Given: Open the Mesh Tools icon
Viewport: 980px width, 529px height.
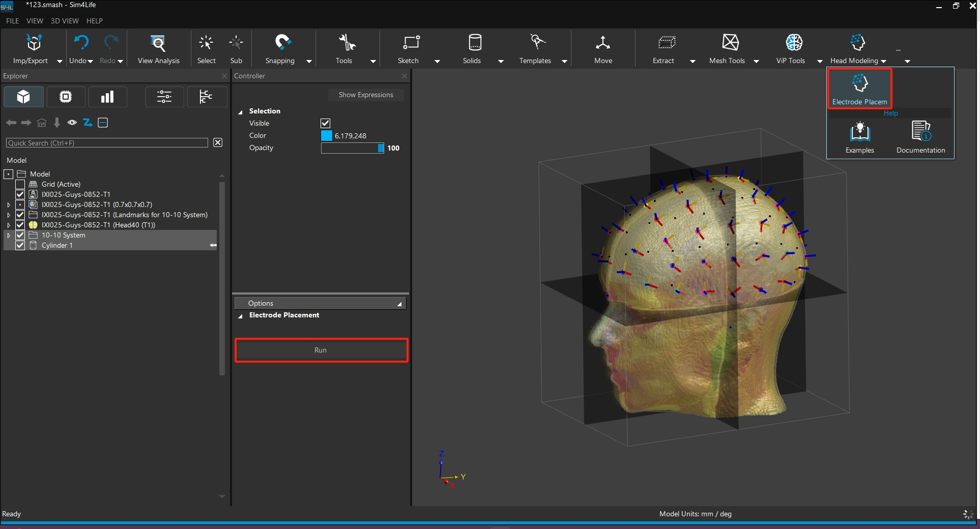Looking at the screenshot, I should 730,43.
